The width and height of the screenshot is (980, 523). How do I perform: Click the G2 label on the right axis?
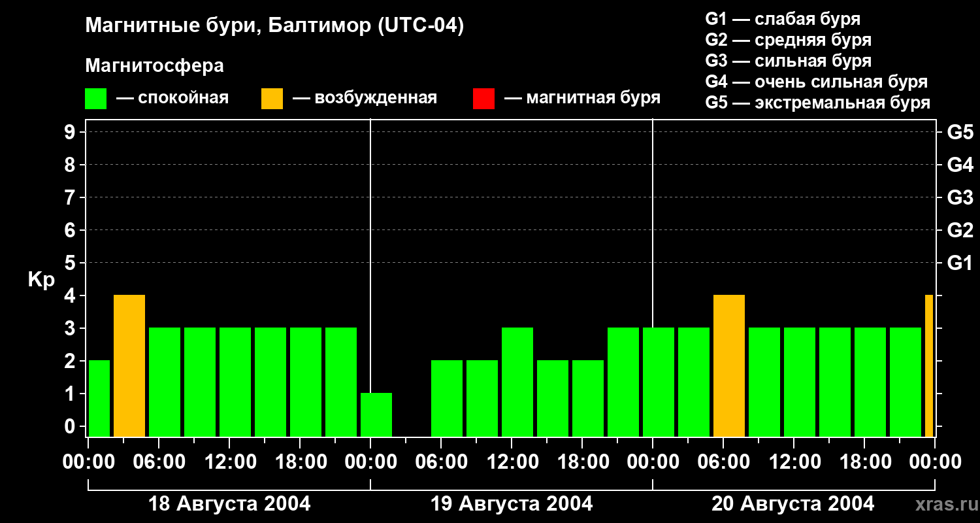click(960, 230)
